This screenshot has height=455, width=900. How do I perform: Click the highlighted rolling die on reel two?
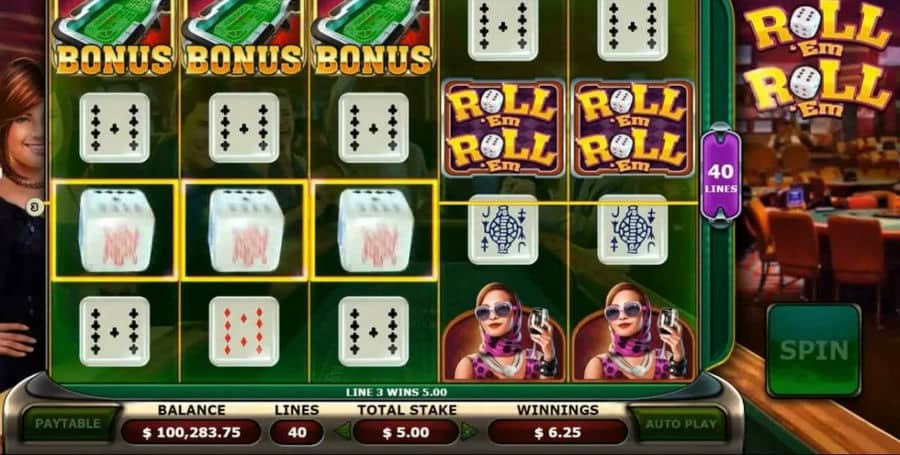pos(245,231)
